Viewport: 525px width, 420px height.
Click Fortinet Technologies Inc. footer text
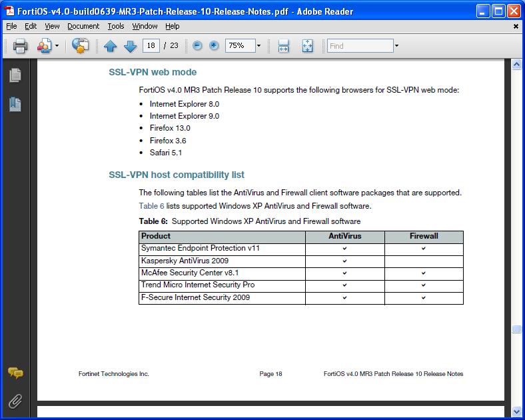pos(114,374)
